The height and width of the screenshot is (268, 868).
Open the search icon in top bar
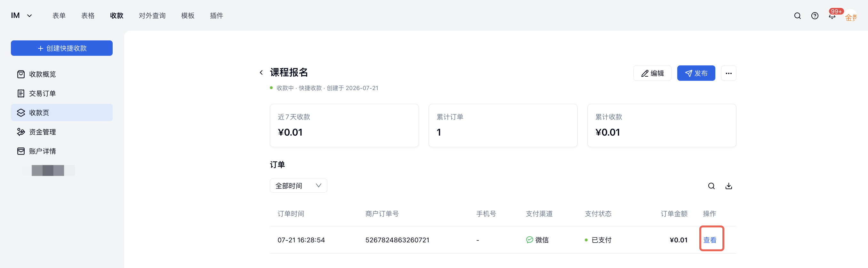point(797,16)
